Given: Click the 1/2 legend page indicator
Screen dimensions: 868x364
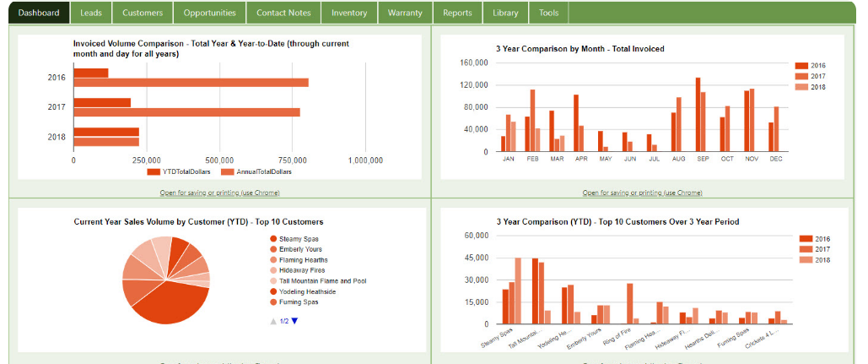Looking at the screenshot, I should [x=284, y=321].
